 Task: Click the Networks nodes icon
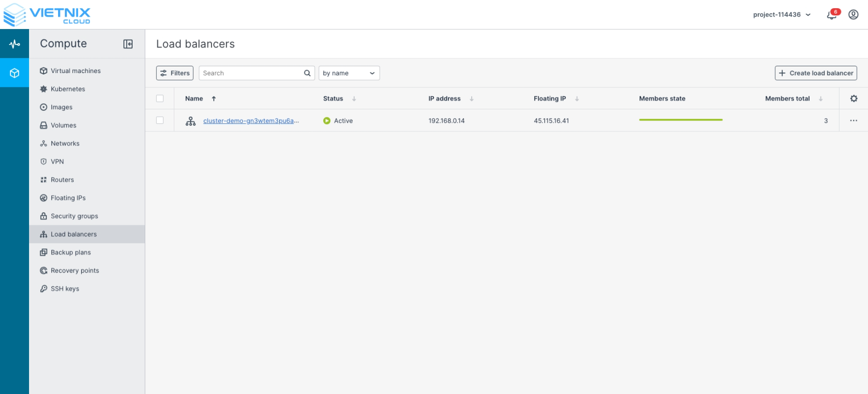(x=44, y=144)
